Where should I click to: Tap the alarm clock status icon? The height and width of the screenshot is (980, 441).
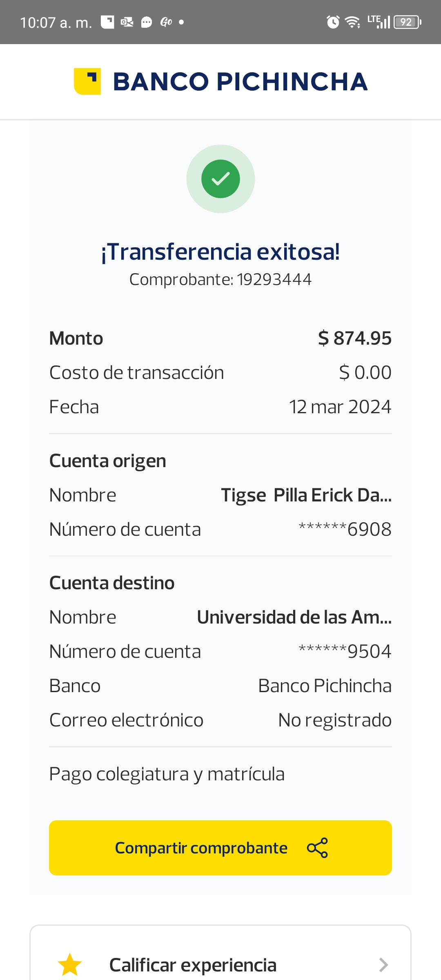[333, 22]
